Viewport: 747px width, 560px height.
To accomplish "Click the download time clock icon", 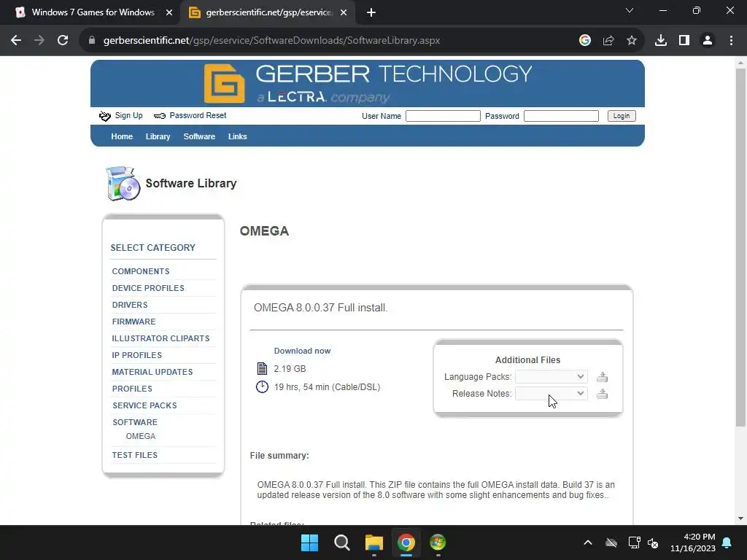I will tap(262, 386).
